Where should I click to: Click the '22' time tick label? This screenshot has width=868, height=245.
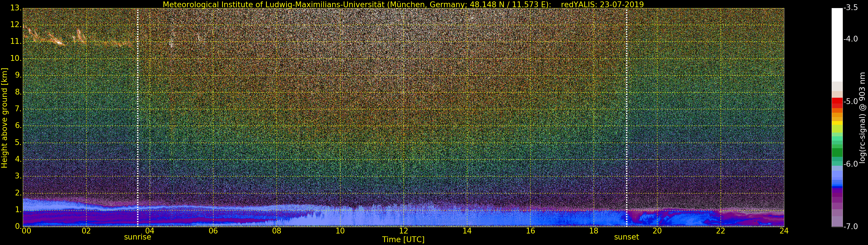[720, 231]
